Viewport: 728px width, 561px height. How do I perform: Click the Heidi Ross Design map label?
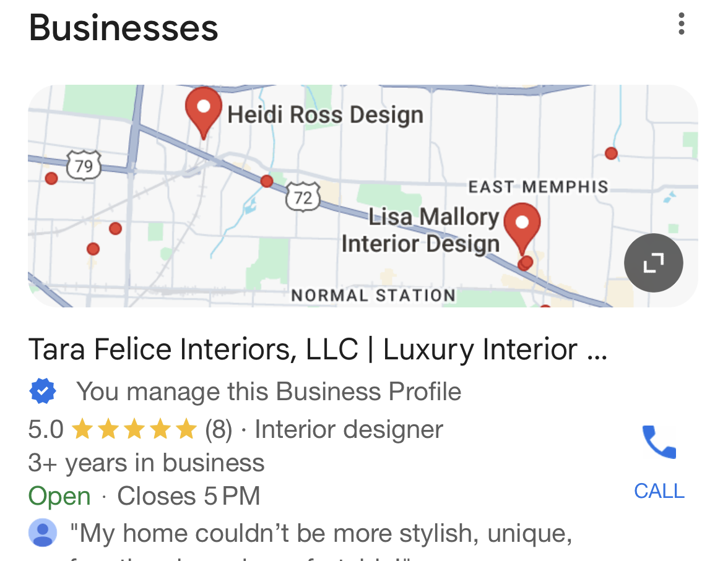point(325,114)
